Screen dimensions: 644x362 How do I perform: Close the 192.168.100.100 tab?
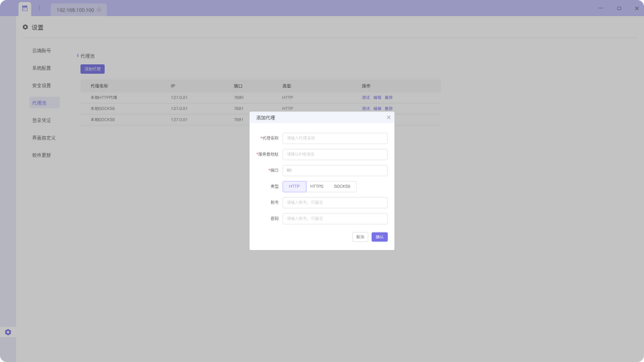[99, 10]
